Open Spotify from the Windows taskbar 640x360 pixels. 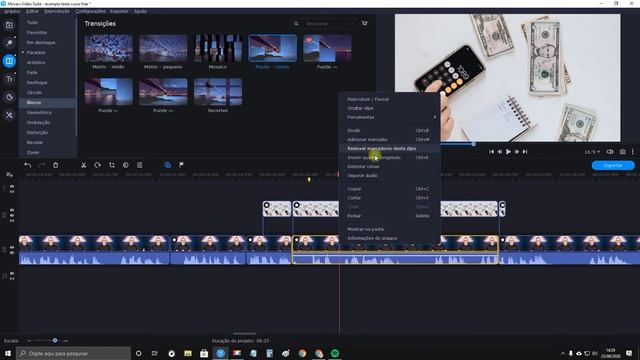(335, 353)
